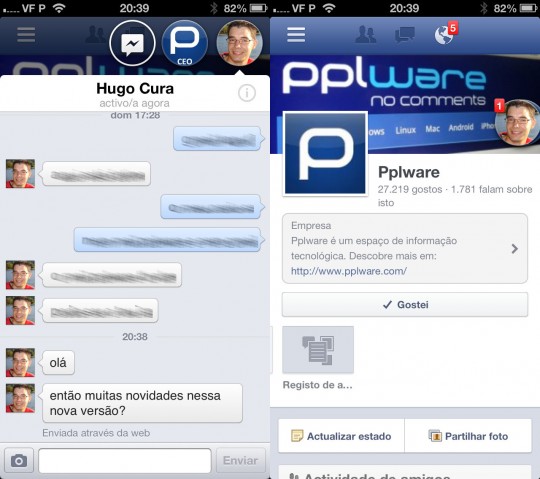
Task: Tap the 'olá' message bubble
Action: (x=58, y=363)
